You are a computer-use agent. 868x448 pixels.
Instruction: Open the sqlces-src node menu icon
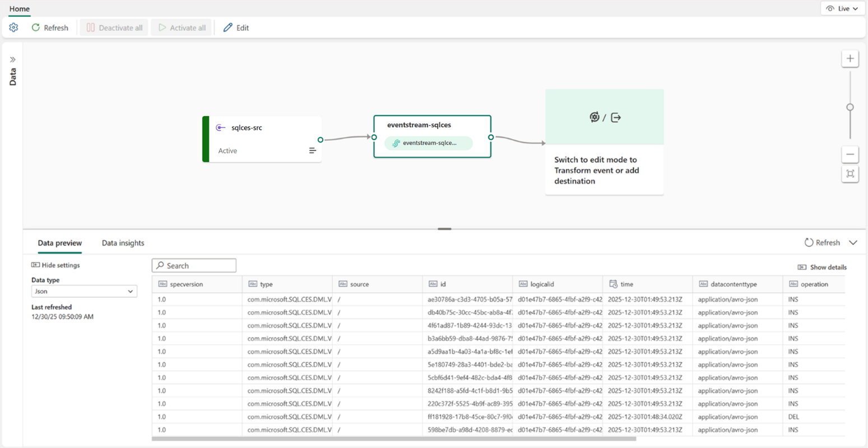(313, 150)
